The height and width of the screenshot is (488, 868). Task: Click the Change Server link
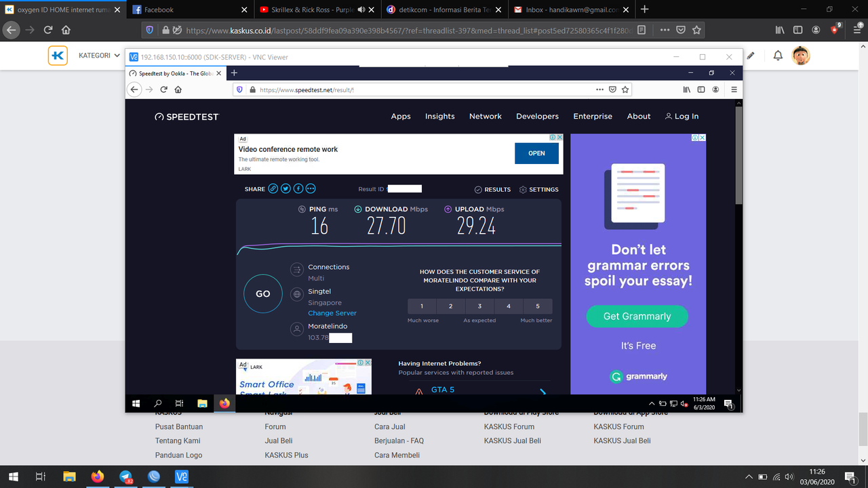click(332, 312)
